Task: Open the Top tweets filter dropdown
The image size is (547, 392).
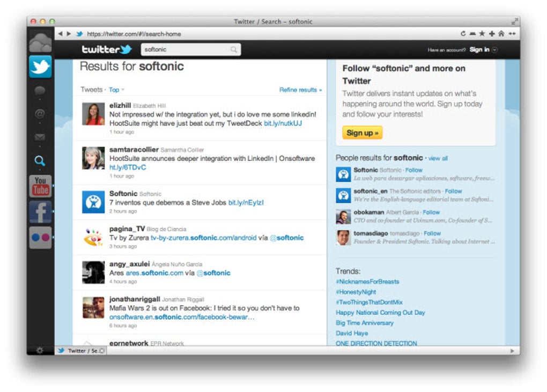Action: [x=116, y=90]
